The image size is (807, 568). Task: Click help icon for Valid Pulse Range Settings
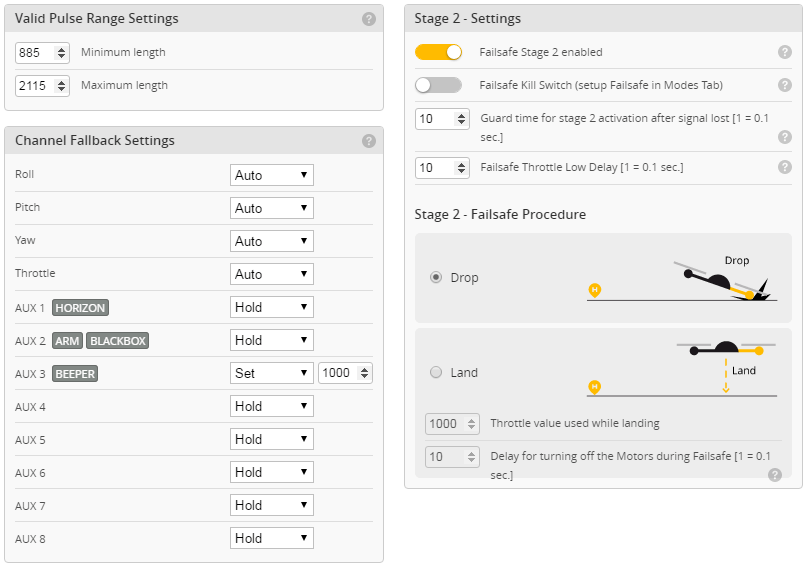pos(369,19)
